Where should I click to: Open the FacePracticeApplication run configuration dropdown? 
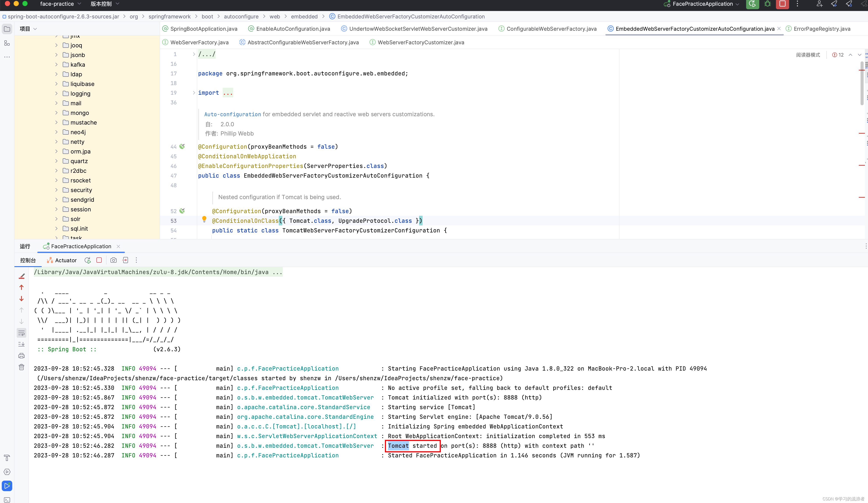pyautogui.click(x=702, y=4)
